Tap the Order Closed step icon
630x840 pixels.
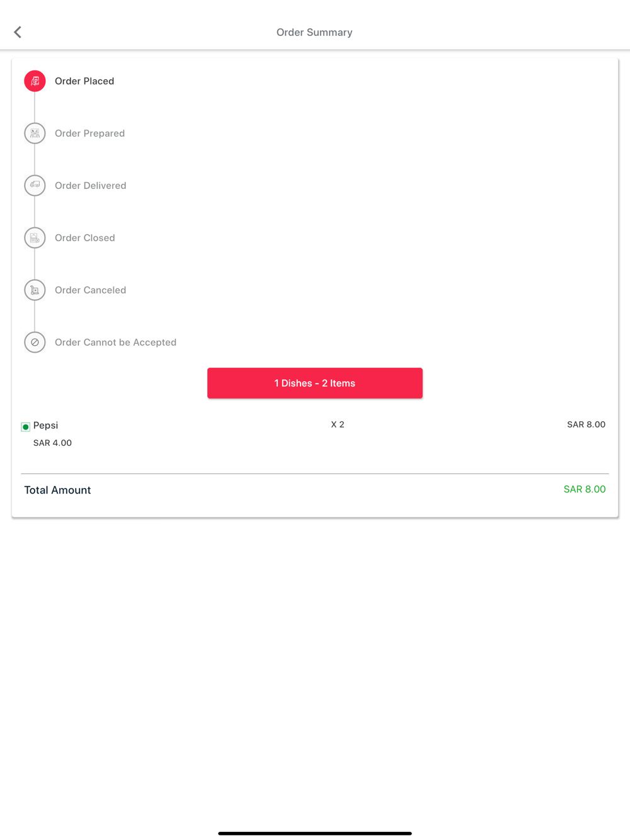click(x=35, y=238)
